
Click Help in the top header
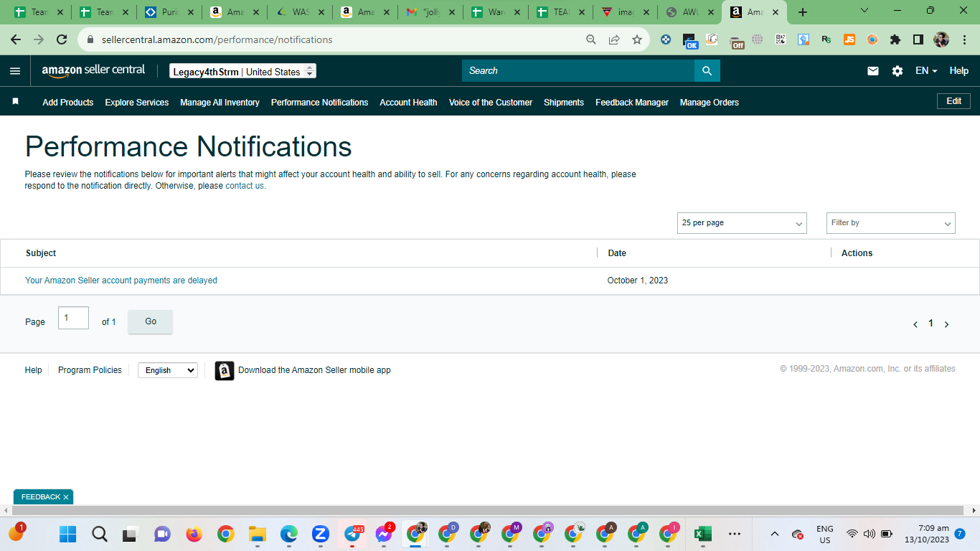[x=959, y=71]
